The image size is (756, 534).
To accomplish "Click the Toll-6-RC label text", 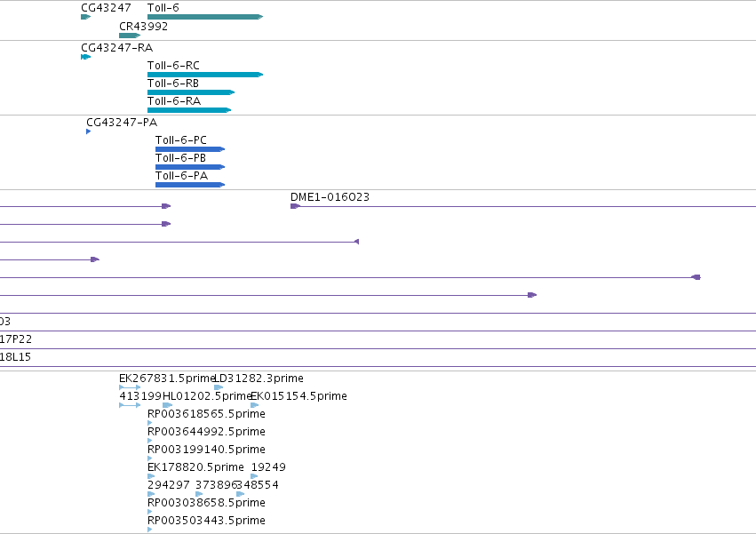I will tap(173, 66).
